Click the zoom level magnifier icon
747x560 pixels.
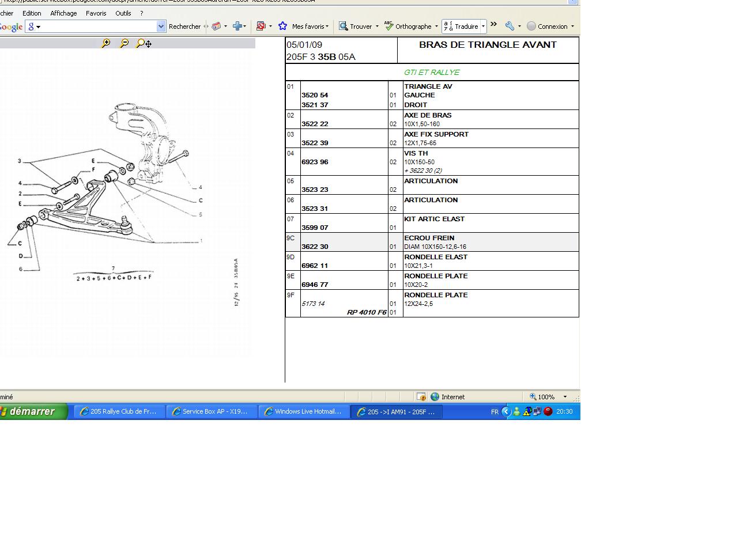point(533,396)
